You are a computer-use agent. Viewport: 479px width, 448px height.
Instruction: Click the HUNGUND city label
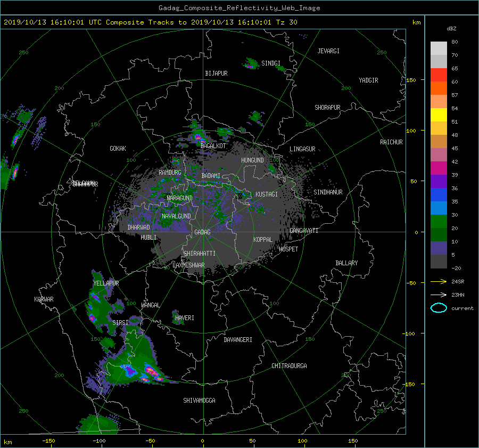pos(252,160)
